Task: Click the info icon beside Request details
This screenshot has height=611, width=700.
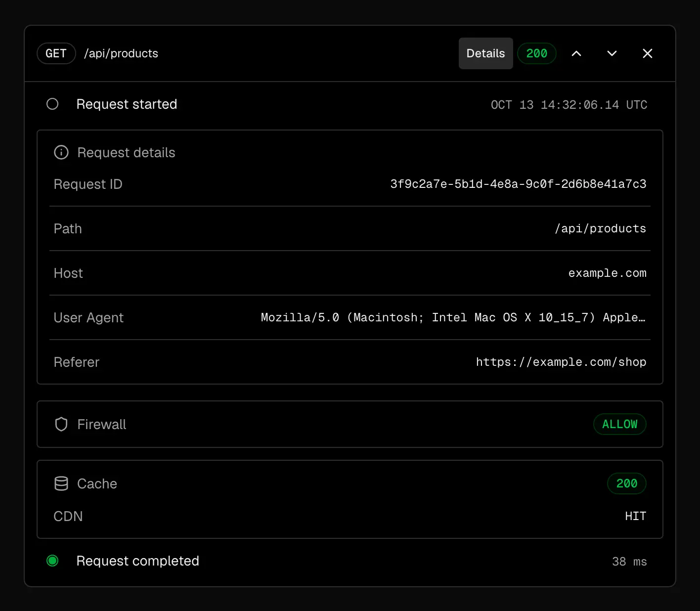Action: click(x=61, y=152)
